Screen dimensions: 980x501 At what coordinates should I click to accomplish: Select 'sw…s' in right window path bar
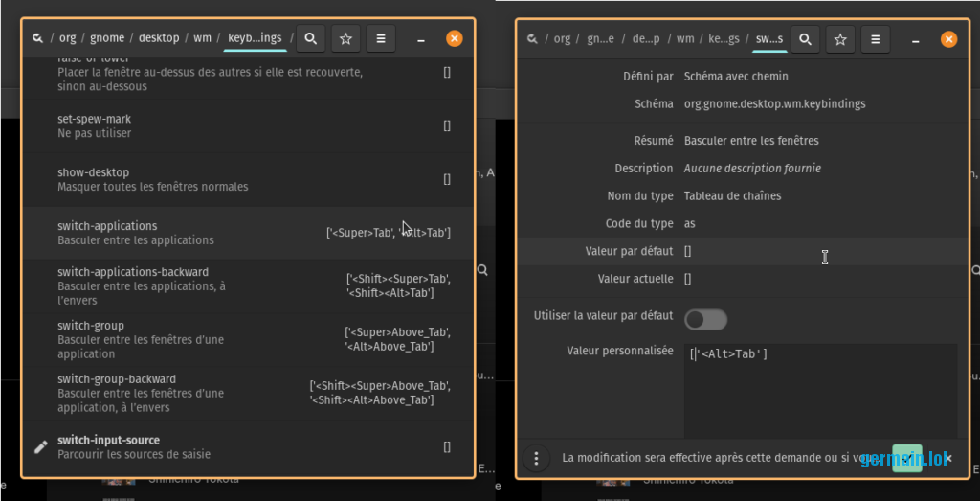[x=769, y=38]
